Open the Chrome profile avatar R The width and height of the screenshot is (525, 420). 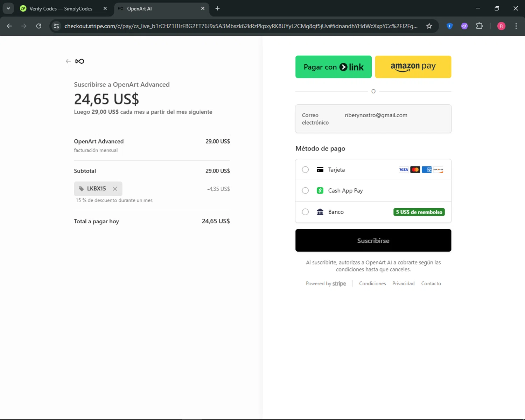click(501, 26)
